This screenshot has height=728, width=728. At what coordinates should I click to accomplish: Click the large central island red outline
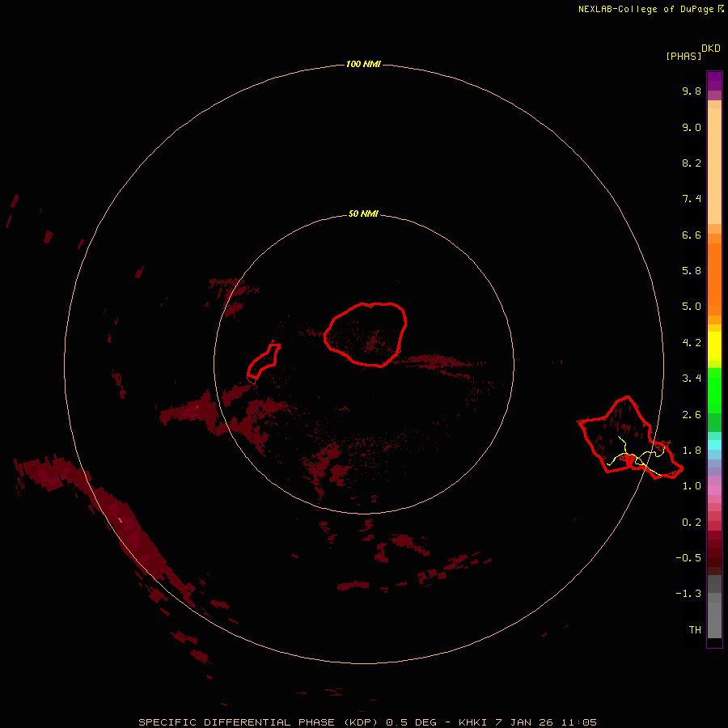366,334
